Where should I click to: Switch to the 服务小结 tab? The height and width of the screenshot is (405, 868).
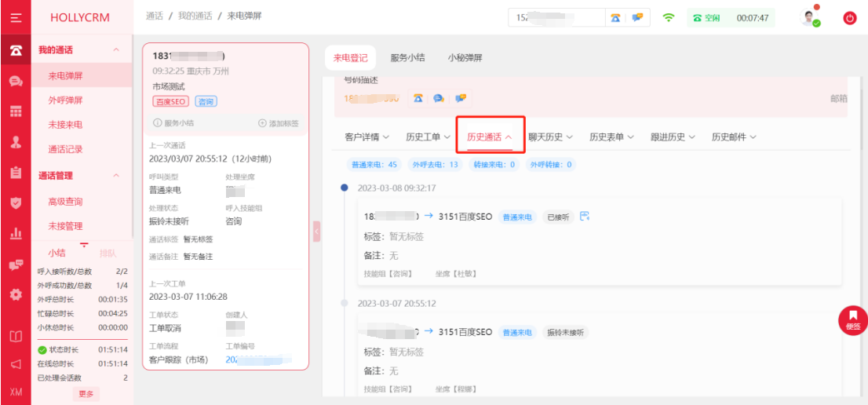click(x=407, y=58)
